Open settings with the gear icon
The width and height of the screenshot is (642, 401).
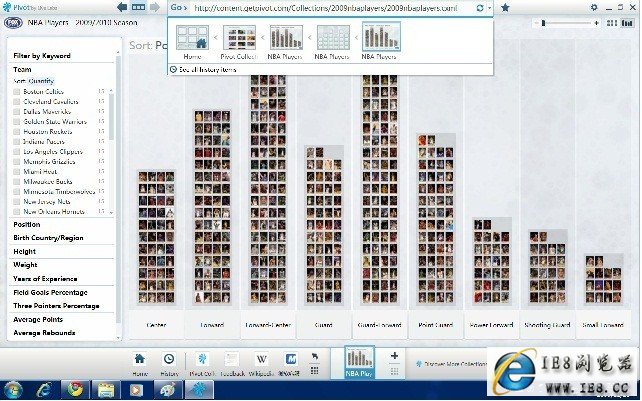click(594, 7)
